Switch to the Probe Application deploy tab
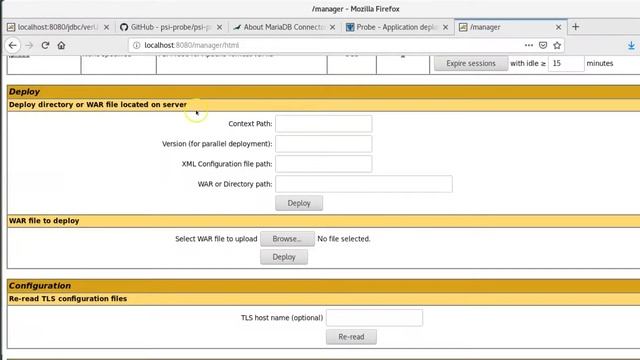Image resolution: width=640 pixels, height=360 pixels. coord(396,27)
